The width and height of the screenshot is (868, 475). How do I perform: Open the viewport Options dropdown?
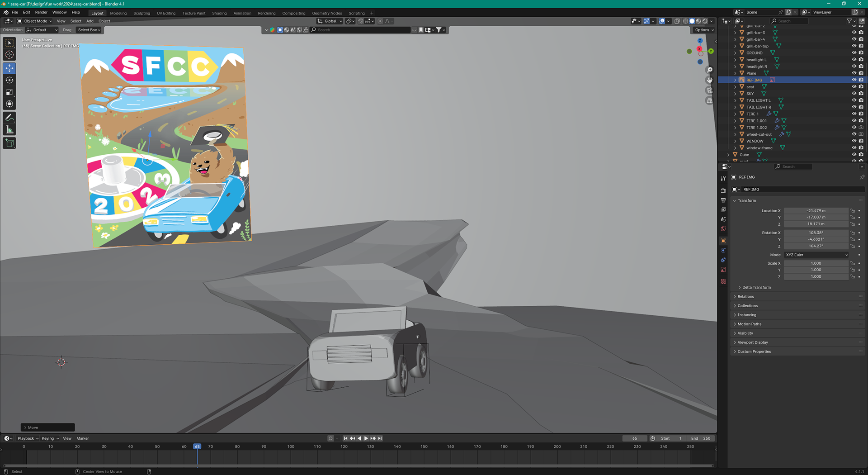(704, 30)
